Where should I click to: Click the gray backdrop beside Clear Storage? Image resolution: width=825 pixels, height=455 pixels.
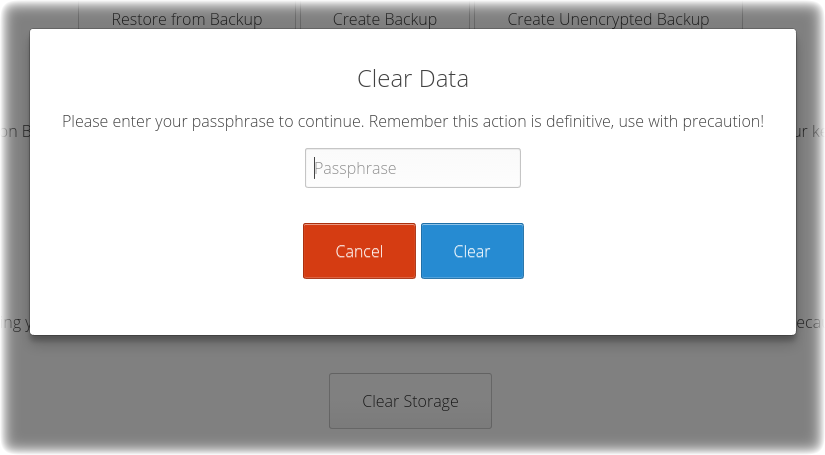point(631,400)
